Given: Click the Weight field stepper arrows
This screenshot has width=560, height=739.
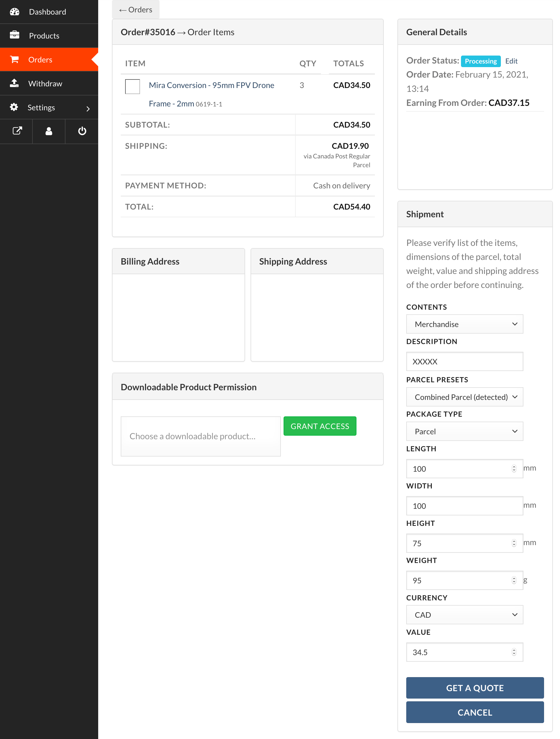Looking at the screenshot, I should 514,580.
